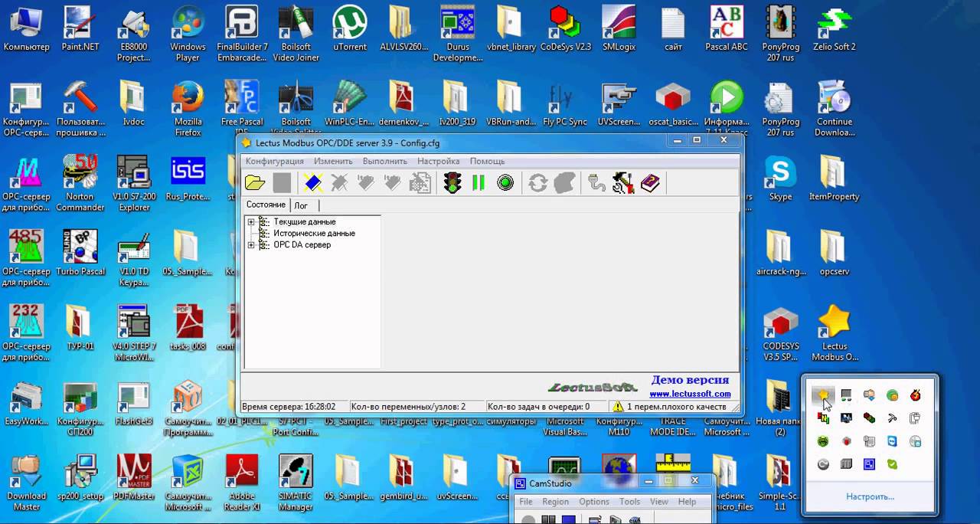Click the grayed document with grid toolbar icon

click(420, 183)
